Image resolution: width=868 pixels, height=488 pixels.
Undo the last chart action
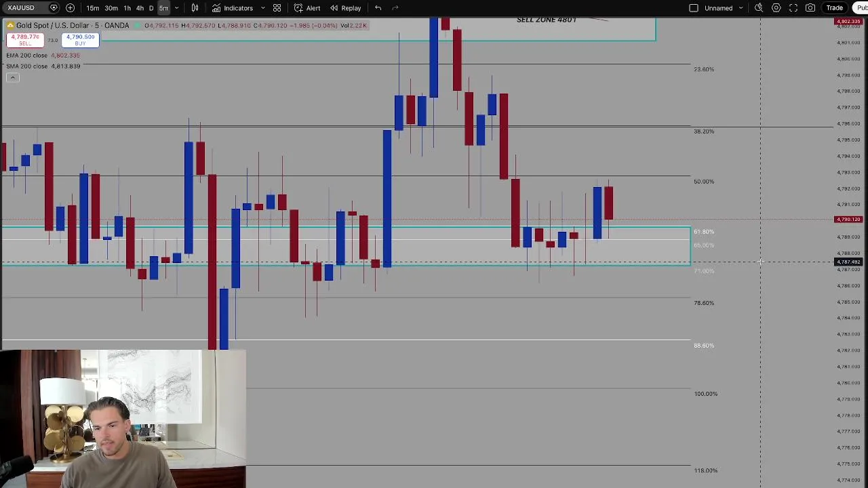pos(378,8)
